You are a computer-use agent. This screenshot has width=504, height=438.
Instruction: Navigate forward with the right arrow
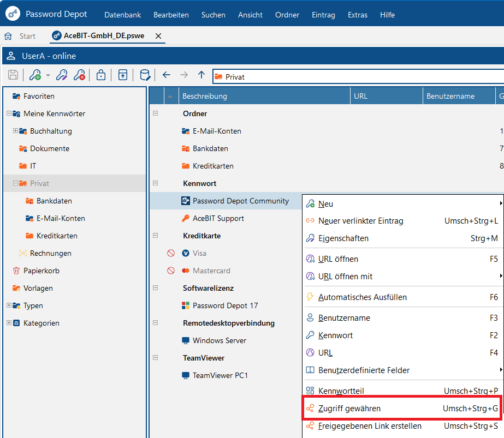(x=184, y=75)
